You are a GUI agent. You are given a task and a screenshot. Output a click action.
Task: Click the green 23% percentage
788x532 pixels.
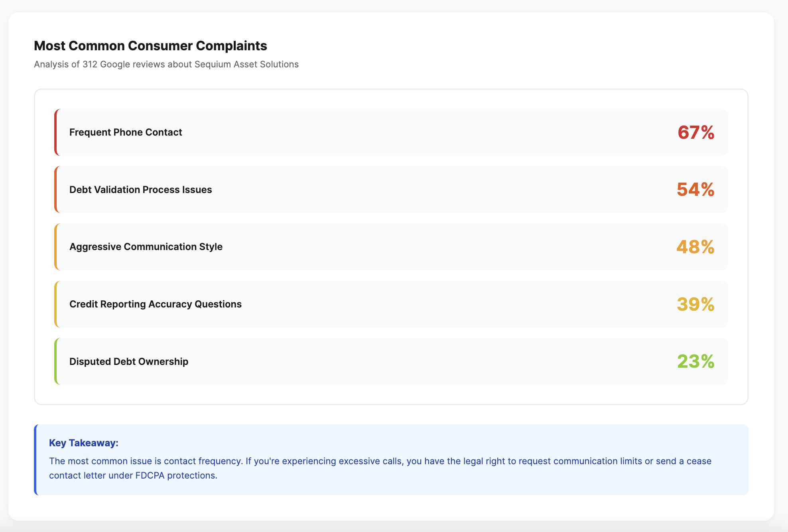pos(696,361)
